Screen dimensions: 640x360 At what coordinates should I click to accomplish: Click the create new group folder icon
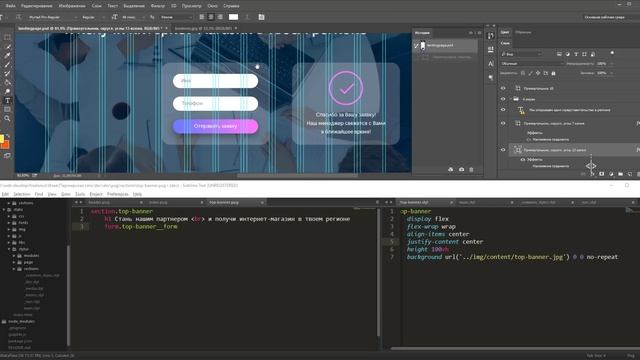click(620, 174)
